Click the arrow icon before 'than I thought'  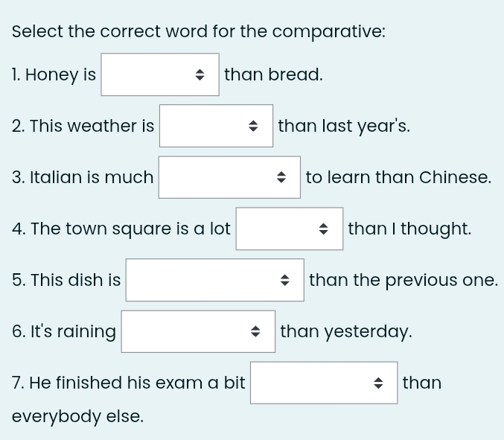click(x=324, y=229)
